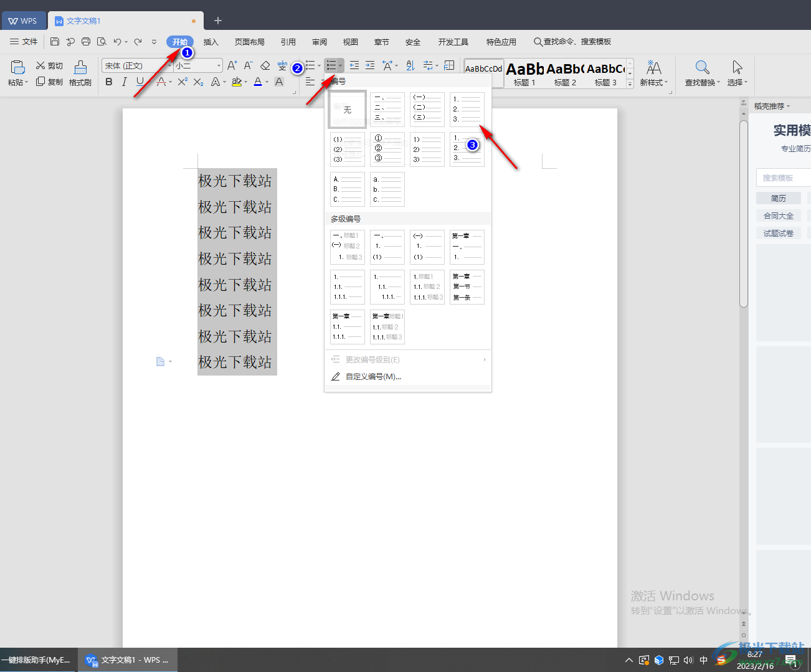The width and height of the screenshot is (811, 672).
Task: Click the numbered list icon
Action: coord(331,65)
